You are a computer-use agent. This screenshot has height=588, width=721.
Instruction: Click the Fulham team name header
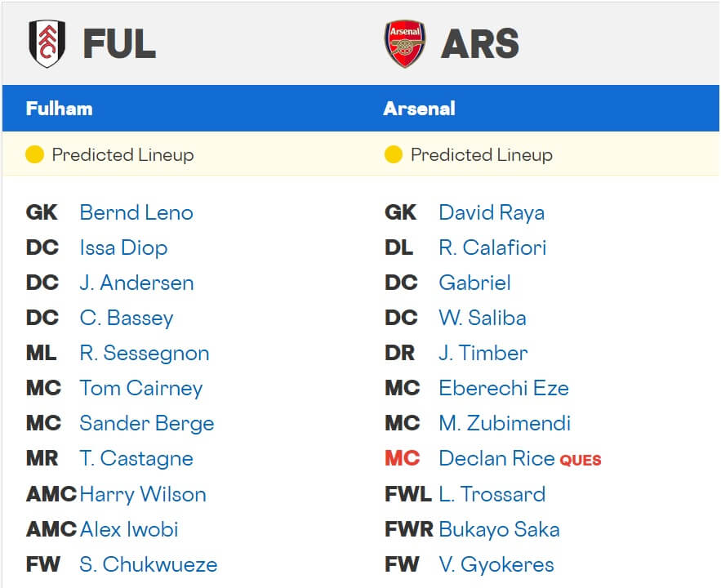point(59,109)
